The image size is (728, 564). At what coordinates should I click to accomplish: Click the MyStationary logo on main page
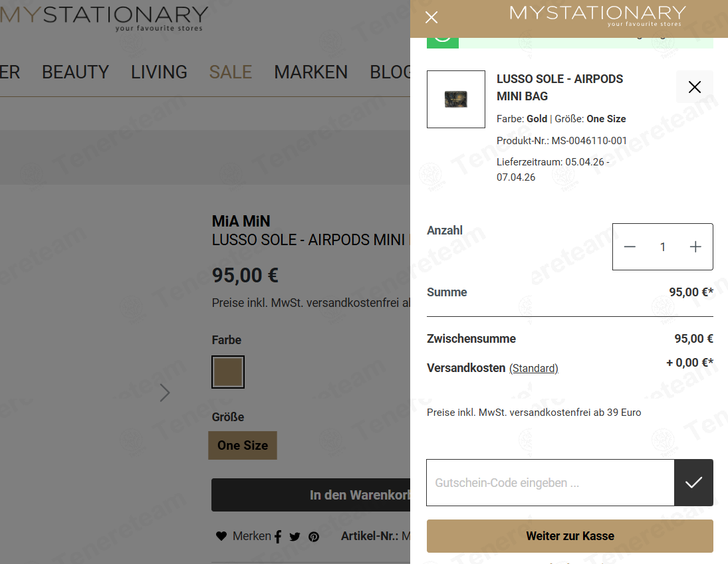pyautogui.click(x=104, y=18)
